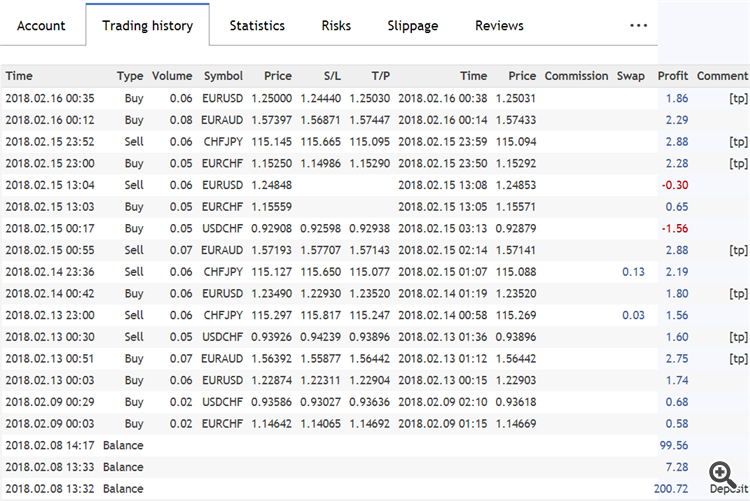View the Slippage tab
This screenshot has height=501, width=750.
click(x=413, y=26)
